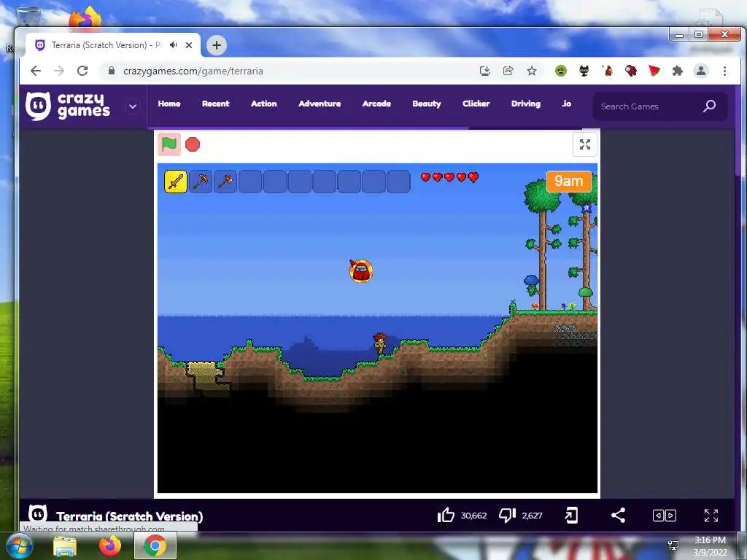Open the Clicker category
This screenshot has width=747, height=560.
point(476,104)
